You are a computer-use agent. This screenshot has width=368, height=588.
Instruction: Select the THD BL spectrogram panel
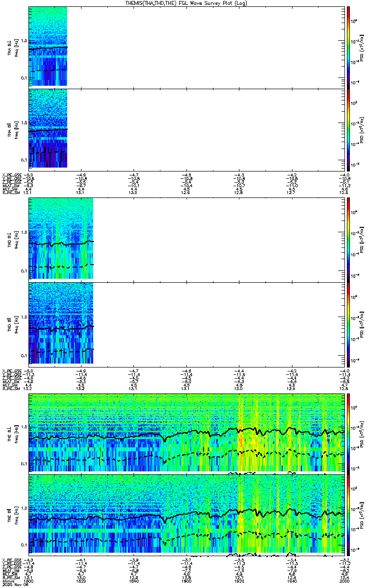pos(187,240)
